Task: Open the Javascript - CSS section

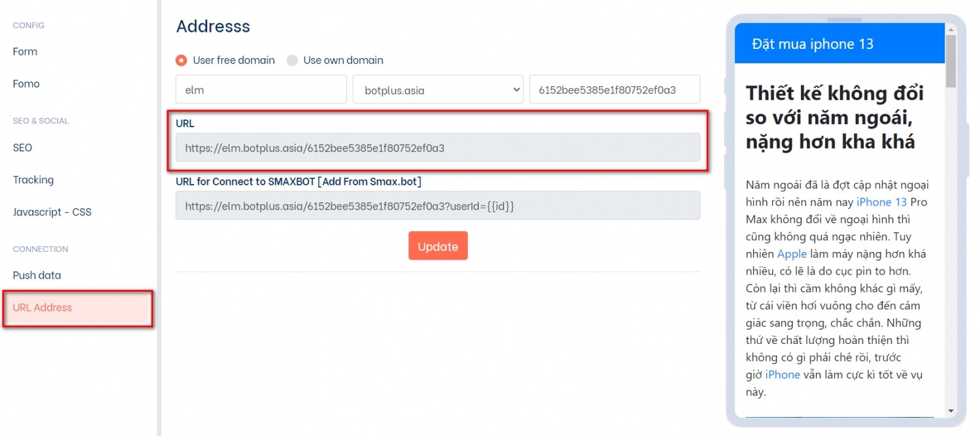Action: click(x=52, y=212)
